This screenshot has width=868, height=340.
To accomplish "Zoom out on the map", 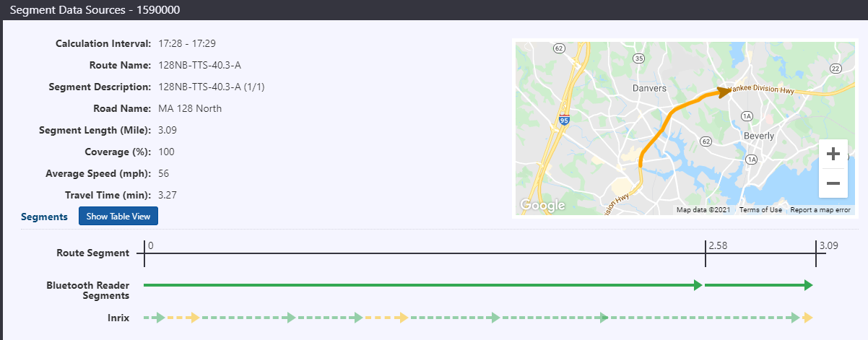I will point(833,183).
